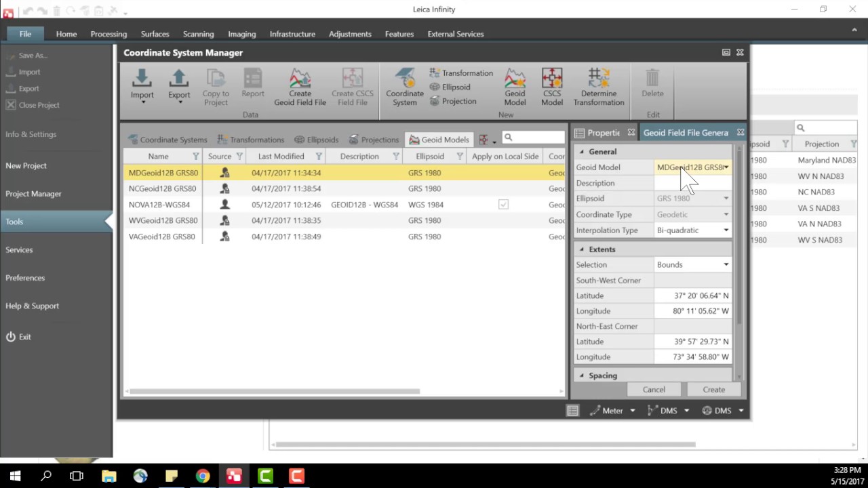
Task: Collapse the Extents section
Action: tap(582, 249)
